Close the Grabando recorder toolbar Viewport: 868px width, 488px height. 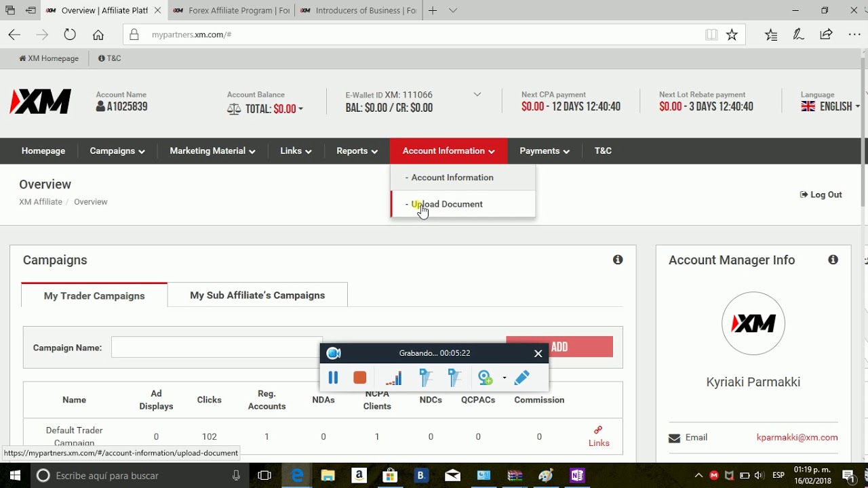(538, 353)
